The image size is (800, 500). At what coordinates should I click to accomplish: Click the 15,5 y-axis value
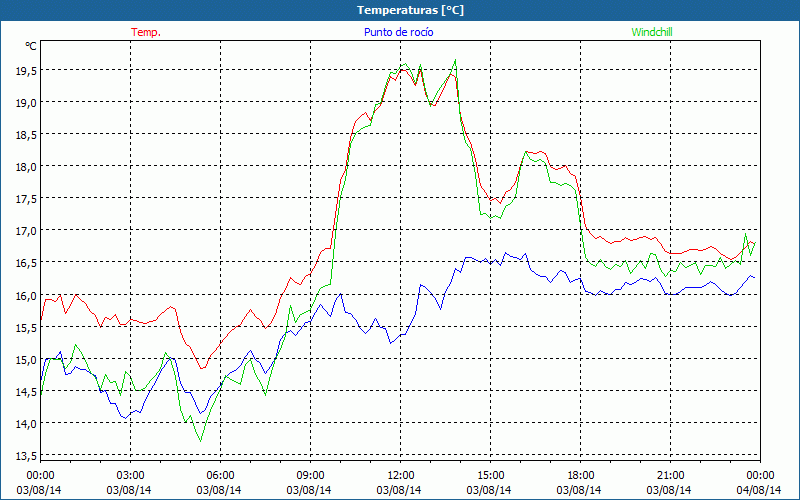[x=26, y=328]
